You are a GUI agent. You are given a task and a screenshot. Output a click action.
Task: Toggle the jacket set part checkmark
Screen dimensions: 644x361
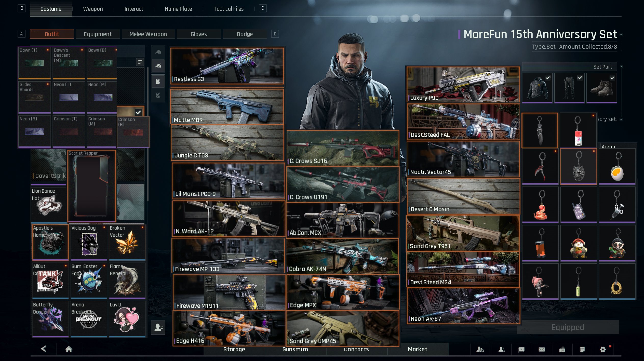(548, 78)
